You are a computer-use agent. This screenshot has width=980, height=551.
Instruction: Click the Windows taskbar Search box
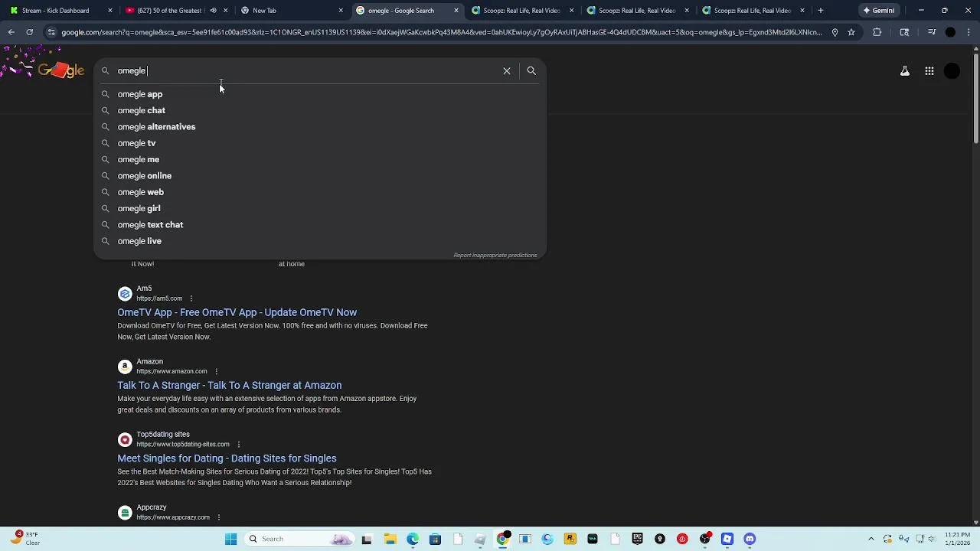pos(299,539)
